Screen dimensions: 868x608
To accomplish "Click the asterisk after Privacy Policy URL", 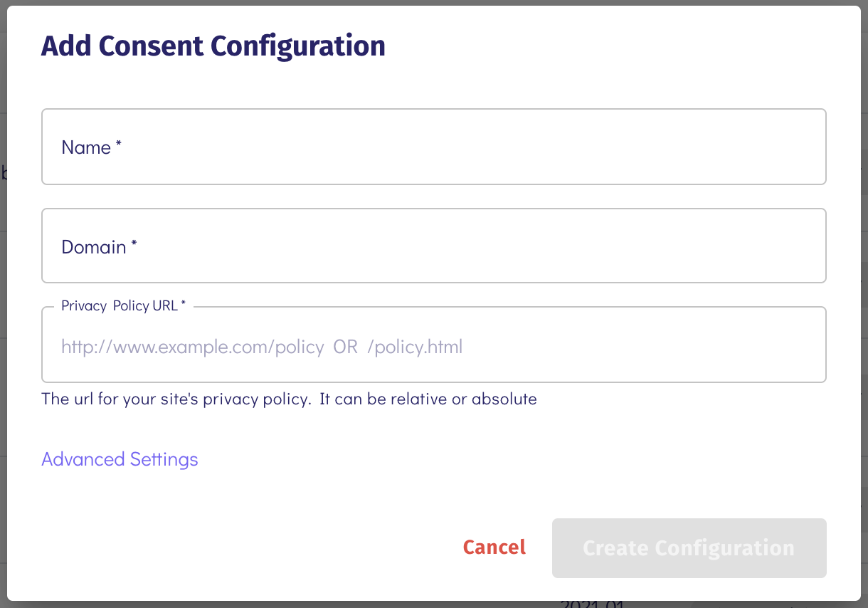I will [x=183, y=304].
